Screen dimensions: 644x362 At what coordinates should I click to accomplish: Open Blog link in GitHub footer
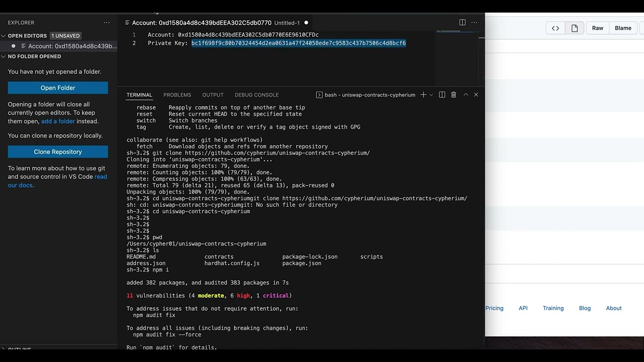(585, 308)
